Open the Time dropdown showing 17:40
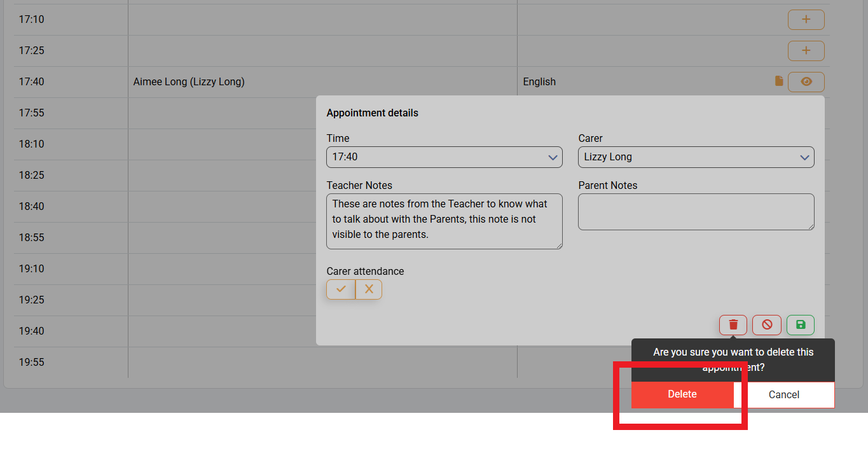Image resolution: width=868 pixels, height=465 pixels. (444, 157)
